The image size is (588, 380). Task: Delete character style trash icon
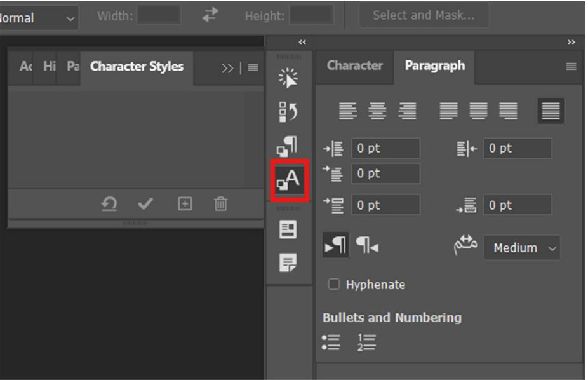[x=220, y=204]
